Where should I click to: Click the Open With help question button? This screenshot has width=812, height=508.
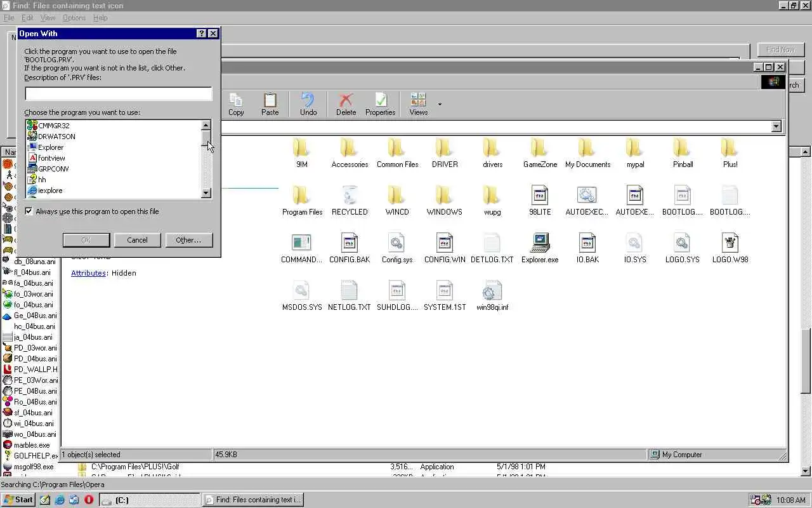coord(202,34)
